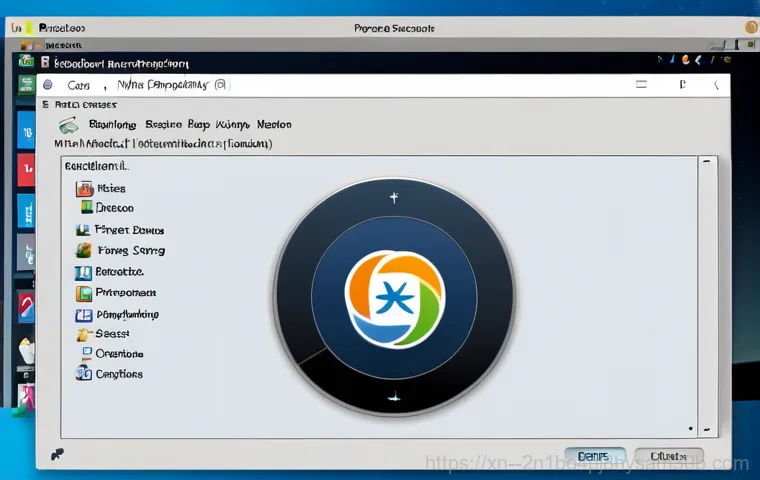Image resolution: width=760 pixels, height=480 pixels.
Task: Click the rectangle icon in the dialog header
Action: click(x=641, y=84)
